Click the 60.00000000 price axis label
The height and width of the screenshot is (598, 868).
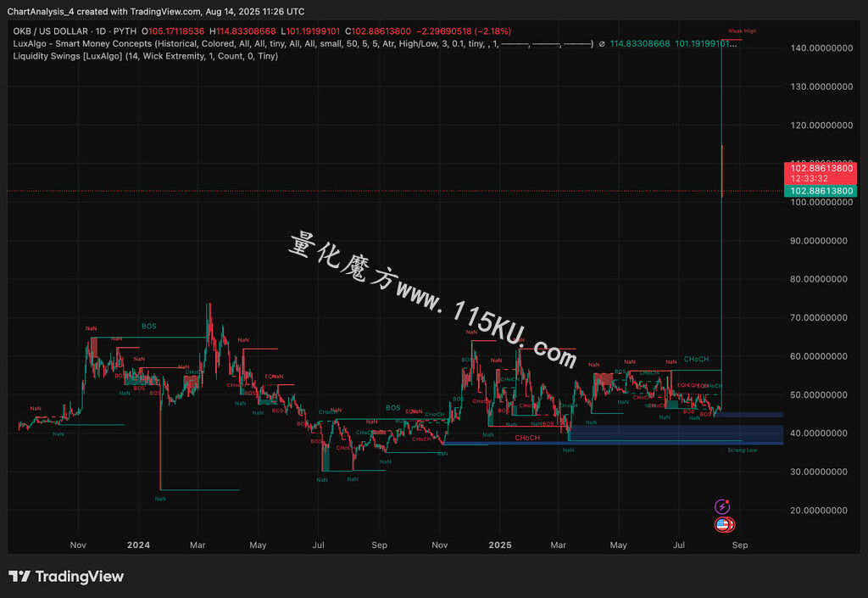(x=819, y=356)
